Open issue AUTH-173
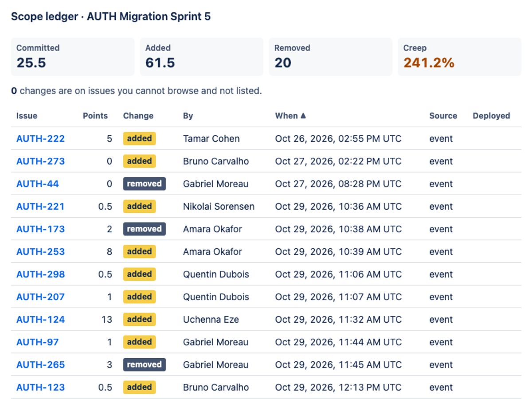The width and height of the screenshot is (532, 399). click(40, 229)
